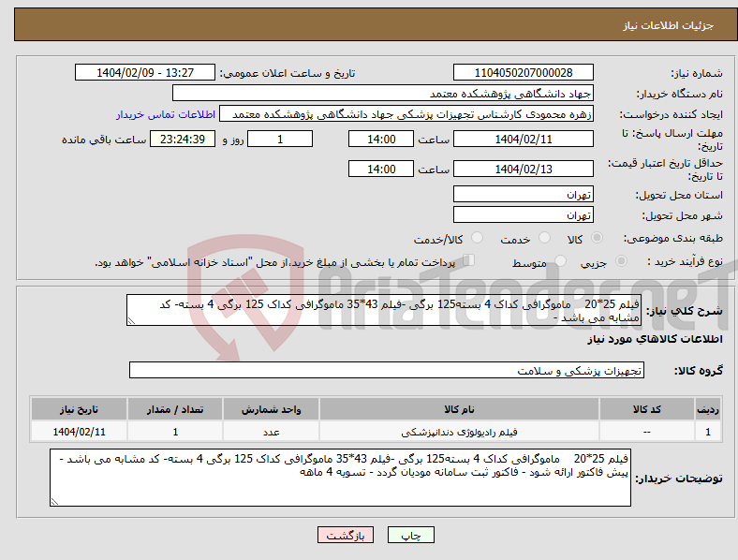
Task: Click the ردیف column header
Action: click(708, 409)
